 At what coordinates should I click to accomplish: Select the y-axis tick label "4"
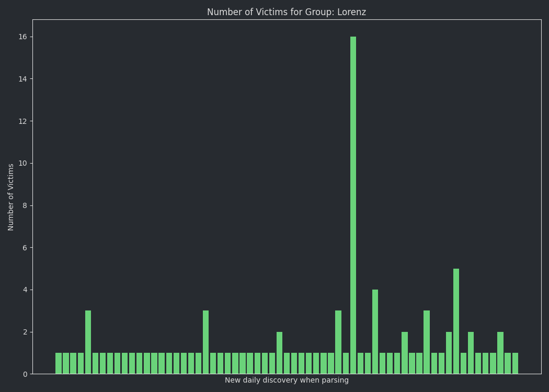coord(25,290)
